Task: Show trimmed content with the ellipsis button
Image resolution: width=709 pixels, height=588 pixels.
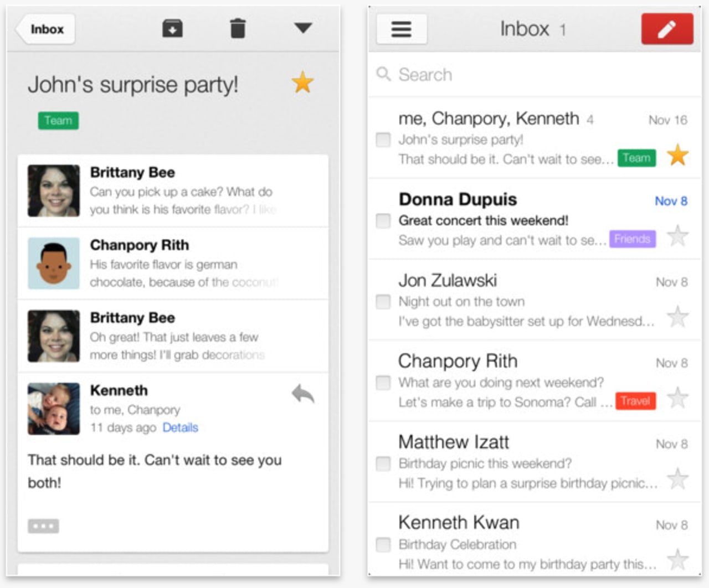Action: [x=43, y=525]
